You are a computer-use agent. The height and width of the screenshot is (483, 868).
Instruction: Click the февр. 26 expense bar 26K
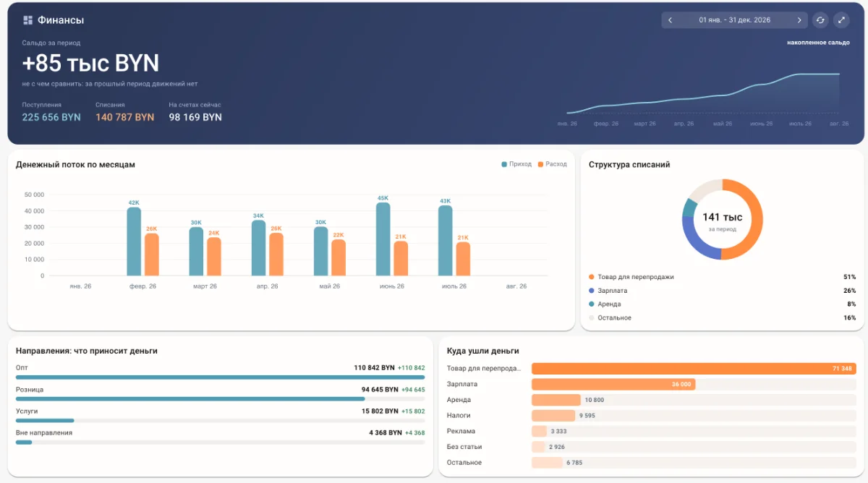(x=151, y=255)
